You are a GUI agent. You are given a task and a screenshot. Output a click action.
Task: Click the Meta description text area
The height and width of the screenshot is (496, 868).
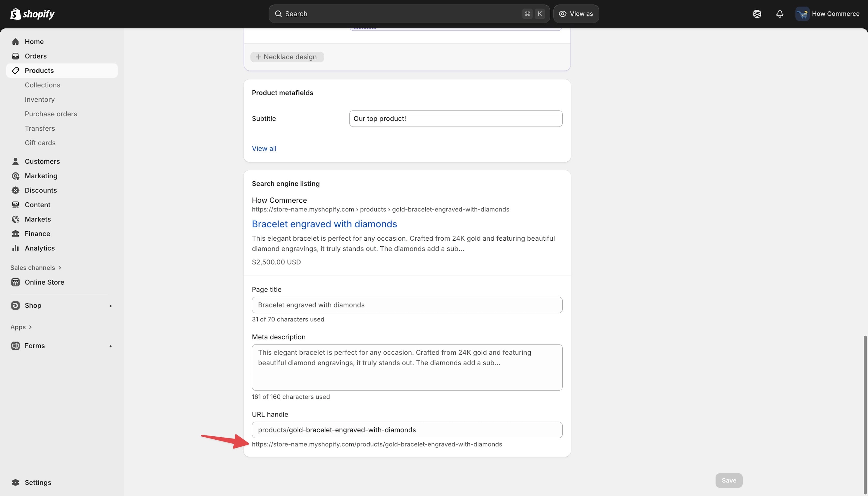(x=407, y=367)
